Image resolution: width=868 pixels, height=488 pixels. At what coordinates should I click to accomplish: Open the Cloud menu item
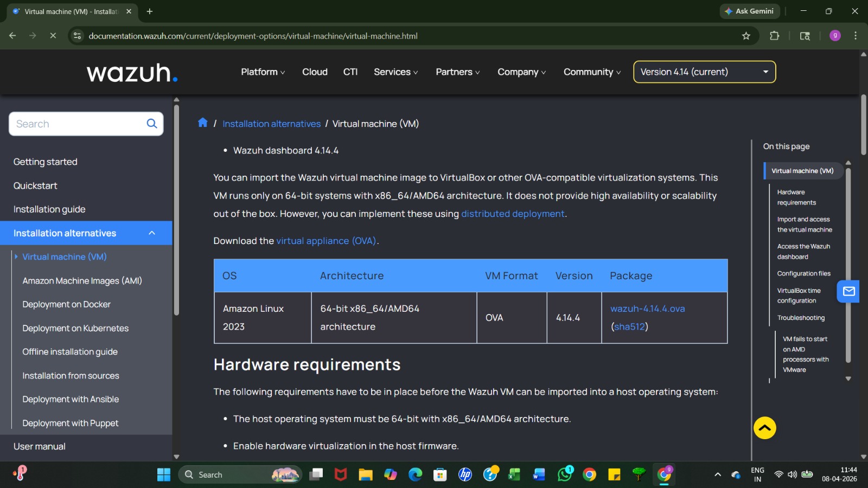315,72
